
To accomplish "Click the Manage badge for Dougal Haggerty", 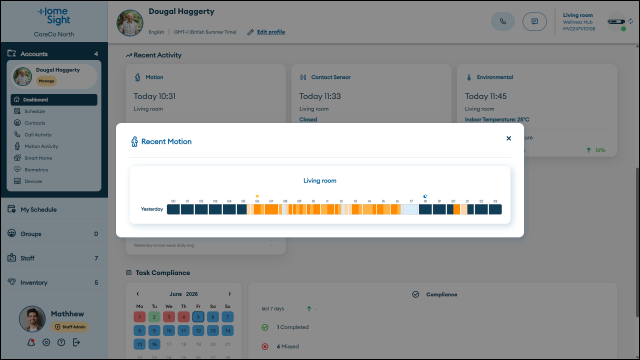I will [47, 81].
